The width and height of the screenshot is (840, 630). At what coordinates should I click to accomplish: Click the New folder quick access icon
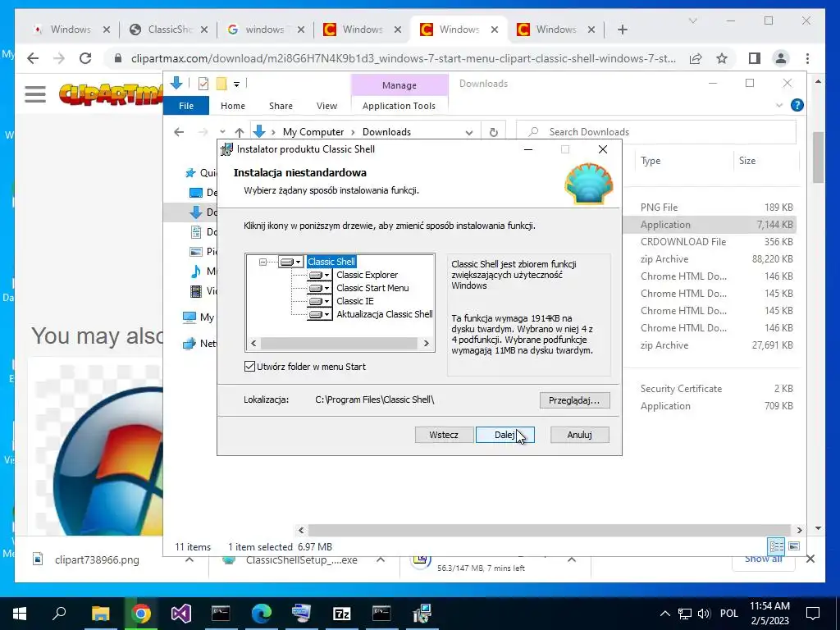pyautogui.click(x=221, y=84)
